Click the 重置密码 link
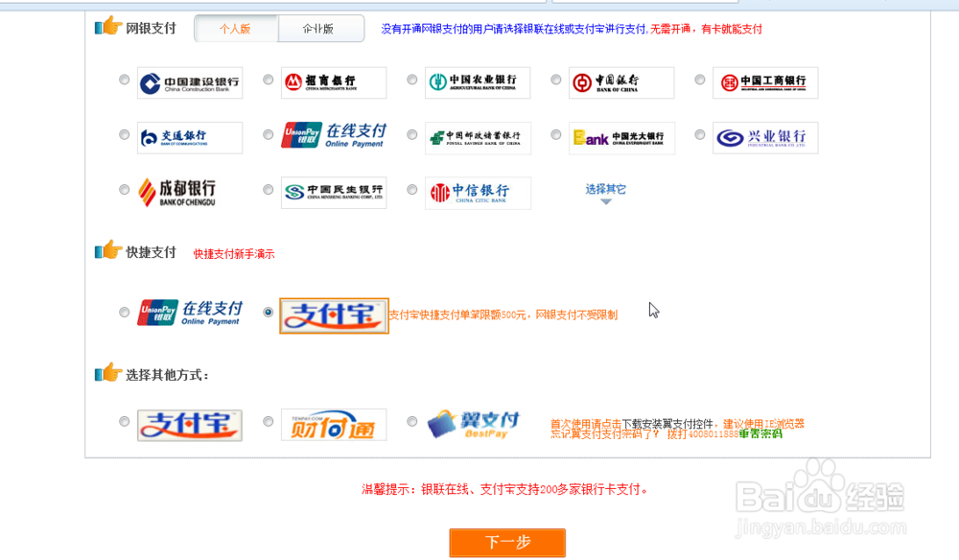The width and height of the screenshot is (959, 560). [x=760, y=434]
